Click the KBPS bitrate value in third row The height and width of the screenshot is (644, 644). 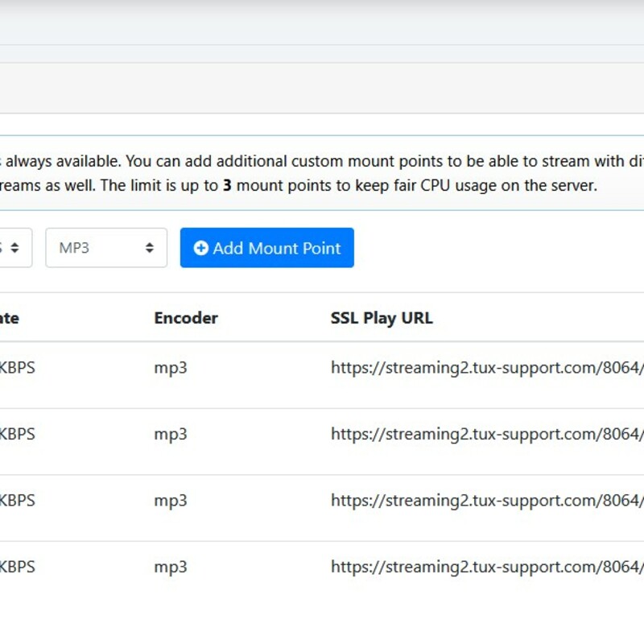[17, 500]
